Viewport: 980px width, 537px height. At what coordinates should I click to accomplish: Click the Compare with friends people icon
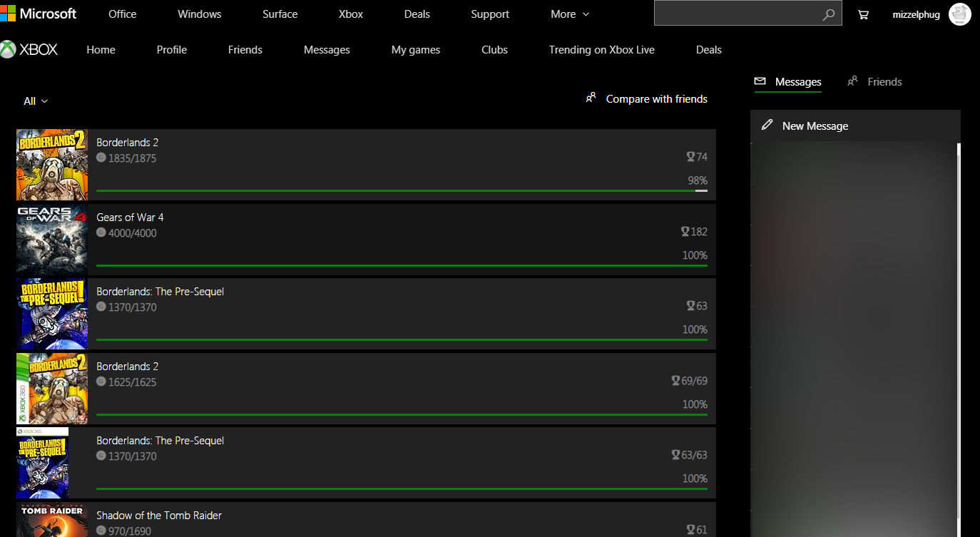point(591,98)
